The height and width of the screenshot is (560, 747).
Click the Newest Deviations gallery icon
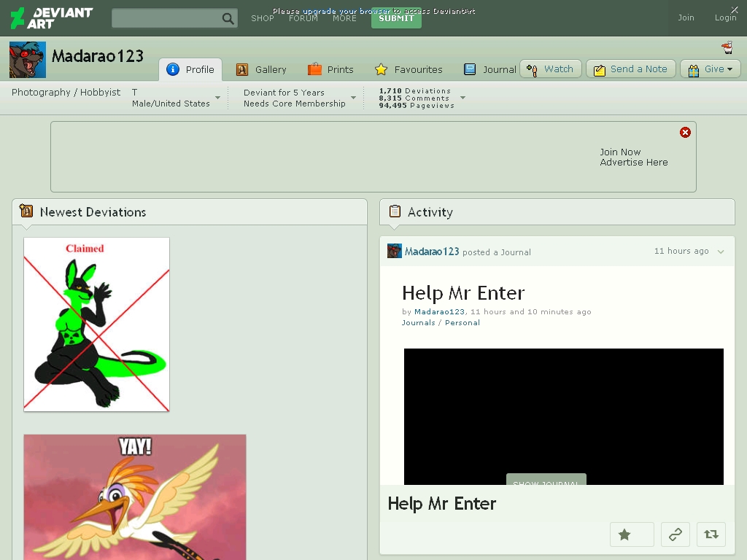click(x=26, y=211)
